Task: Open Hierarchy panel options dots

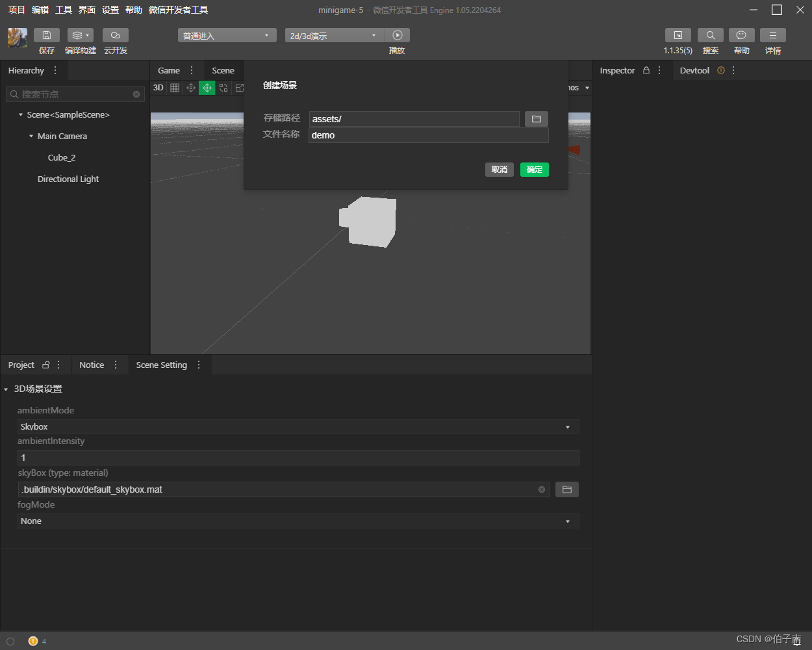Action: pos(55,70)
